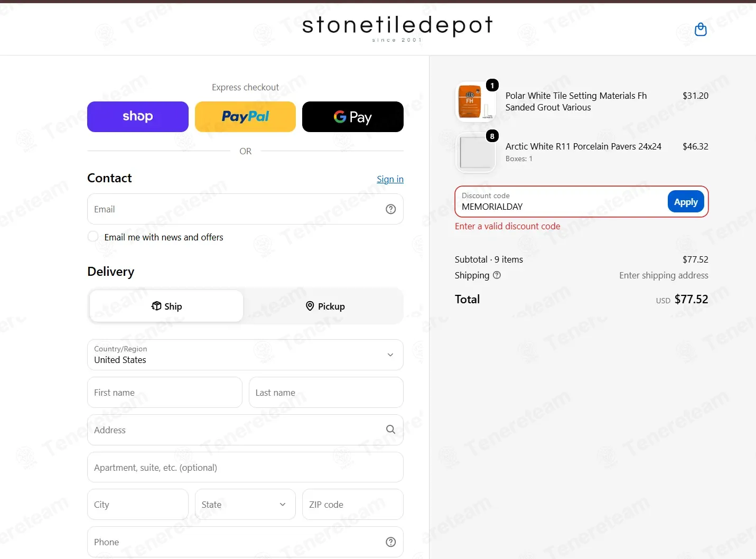Click the Phone field help question icon
This screenshot has height=559, width=756.
(x=391, y=542)
